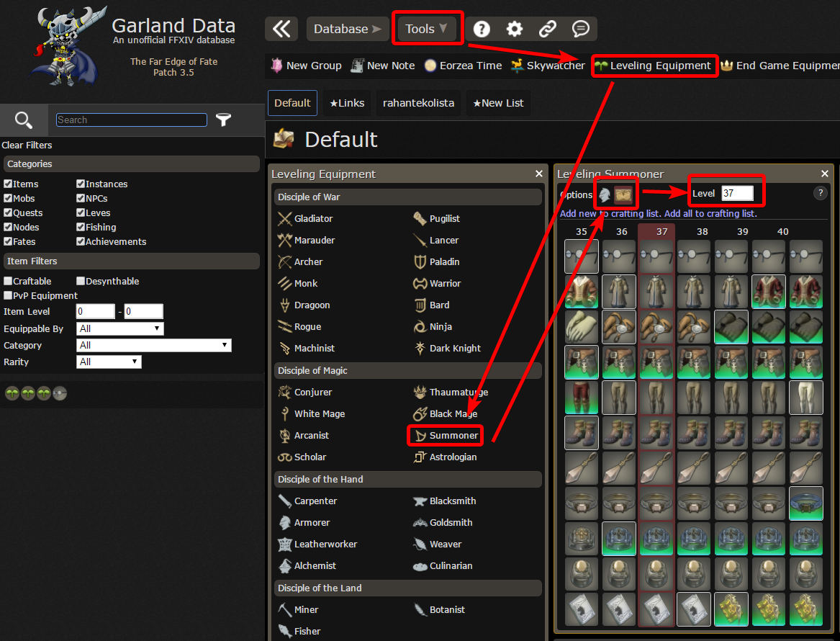
Task: Select Gladiator job
Action: (305, 219)
